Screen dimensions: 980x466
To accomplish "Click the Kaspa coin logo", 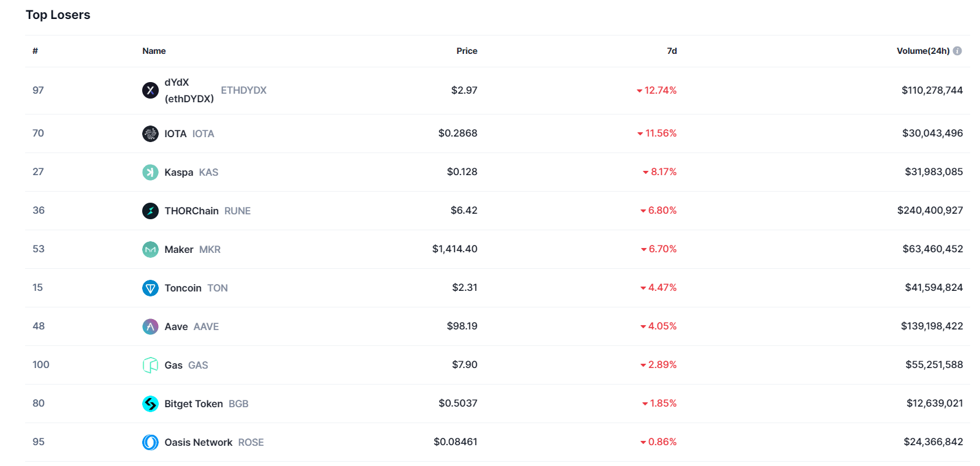I will click(x=150, y=172).
